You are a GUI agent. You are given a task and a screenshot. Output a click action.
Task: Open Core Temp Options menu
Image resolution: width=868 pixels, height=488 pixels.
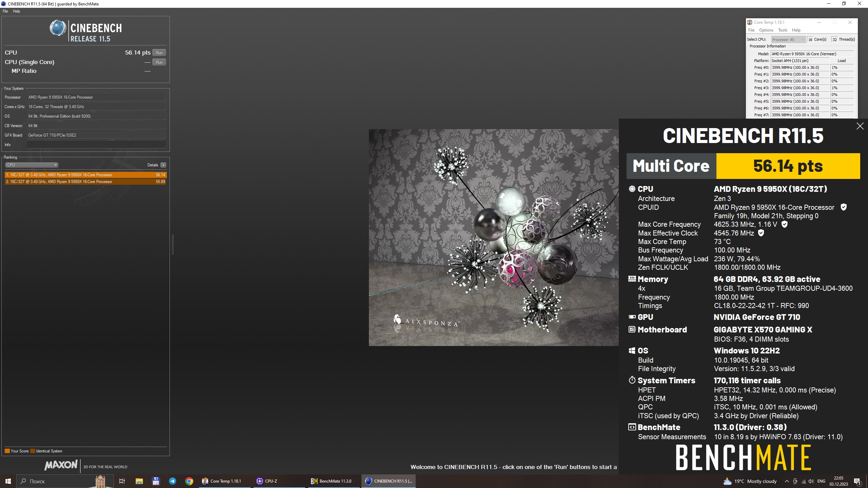click(x=766, y=30)
